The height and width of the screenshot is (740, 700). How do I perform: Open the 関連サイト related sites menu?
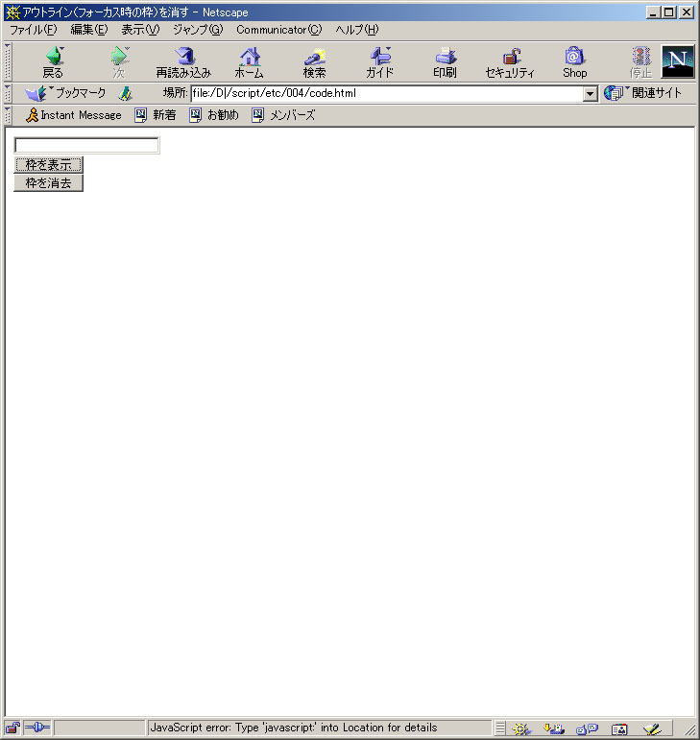[x=643, y=93]
